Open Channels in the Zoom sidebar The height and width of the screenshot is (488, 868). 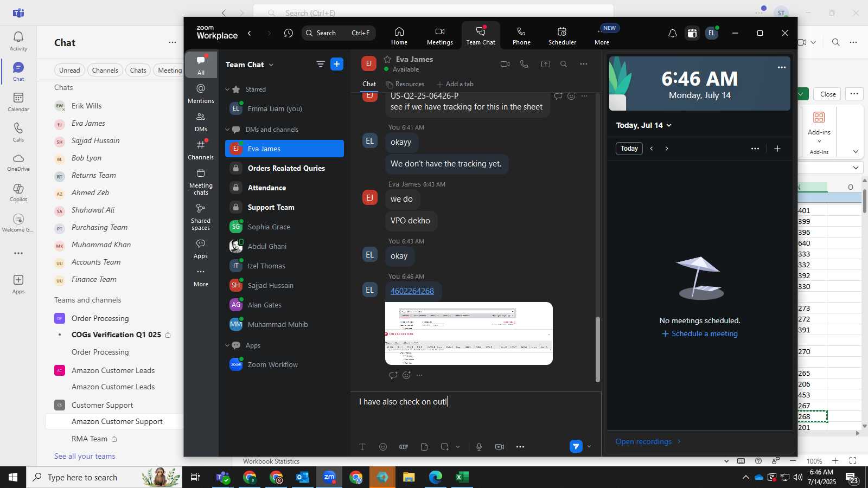tap(201, 150)
